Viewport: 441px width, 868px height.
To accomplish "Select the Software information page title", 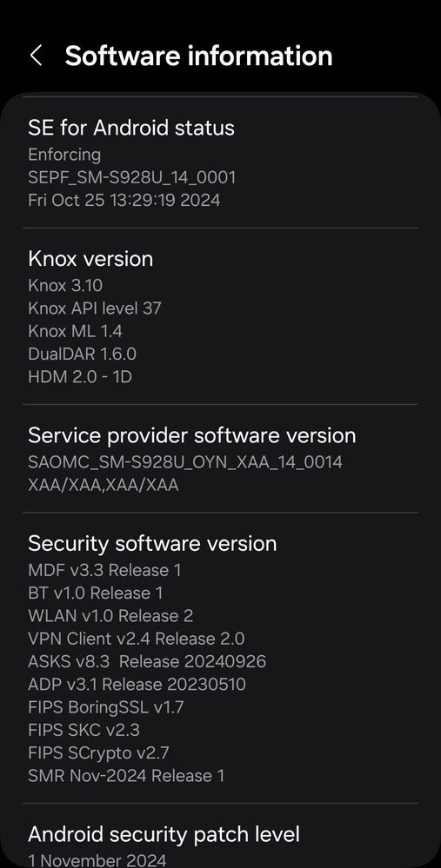I will click(198, 56).
